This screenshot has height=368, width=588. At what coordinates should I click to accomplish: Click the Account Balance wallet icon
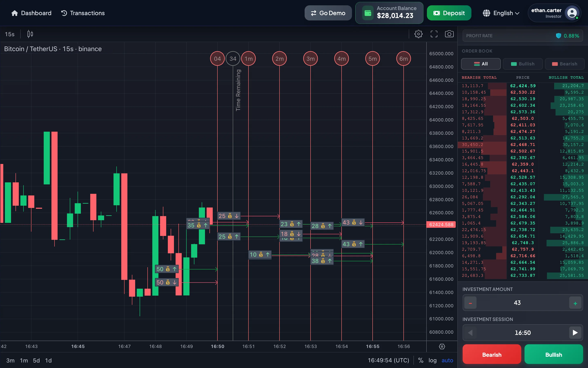point(368,13)
